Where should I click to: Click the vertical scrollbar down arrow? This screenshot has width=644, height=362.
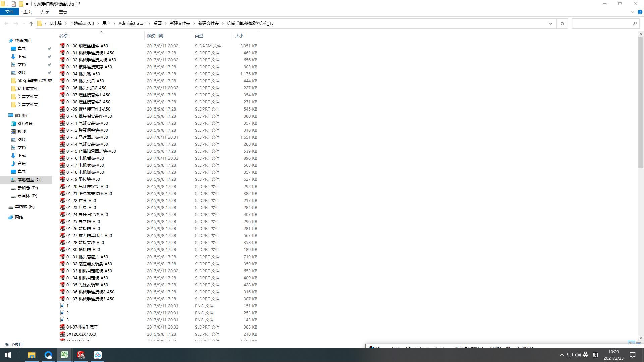(x=641, y=338)
